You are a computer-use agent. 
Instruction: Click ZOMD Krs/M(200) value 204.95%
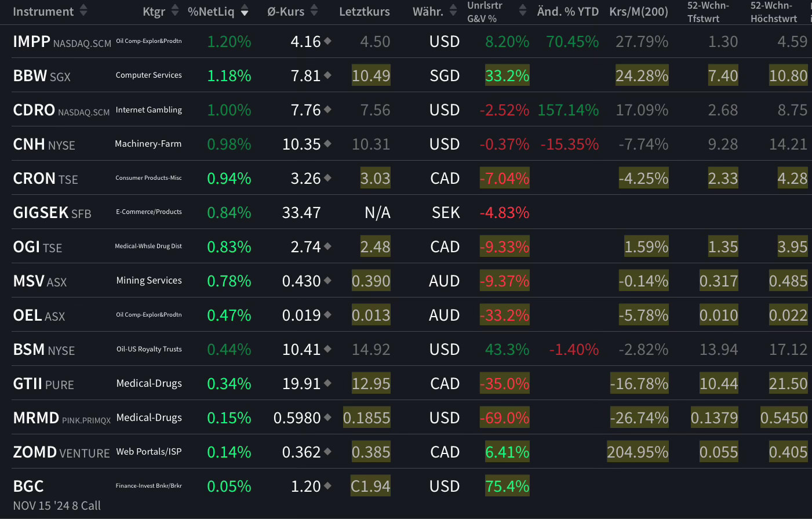point(638,452)
